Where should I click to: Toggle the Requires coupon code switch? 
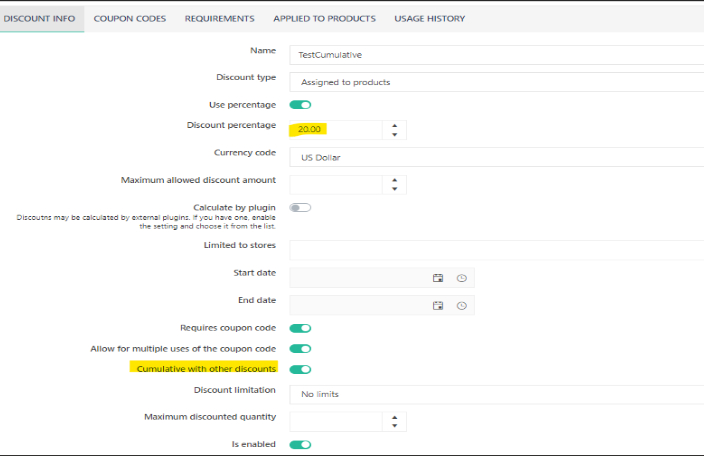300,327
